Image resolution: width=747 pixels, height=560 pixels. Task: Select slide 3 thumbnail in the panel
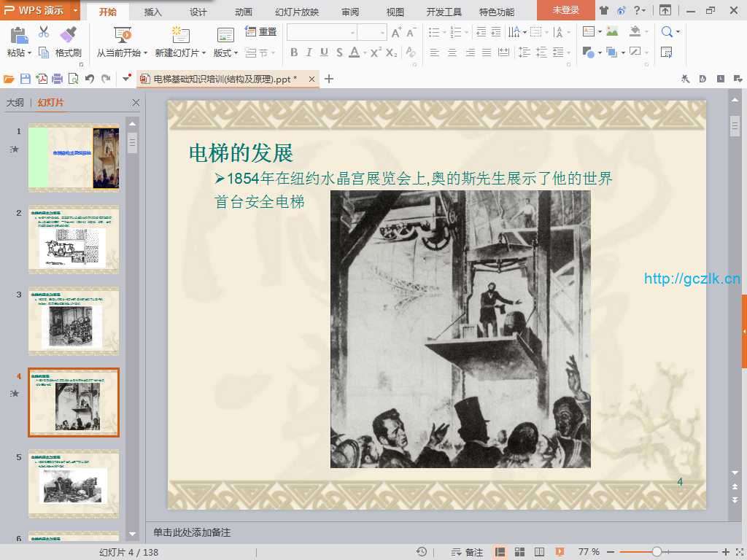click(x=74, y=320)
